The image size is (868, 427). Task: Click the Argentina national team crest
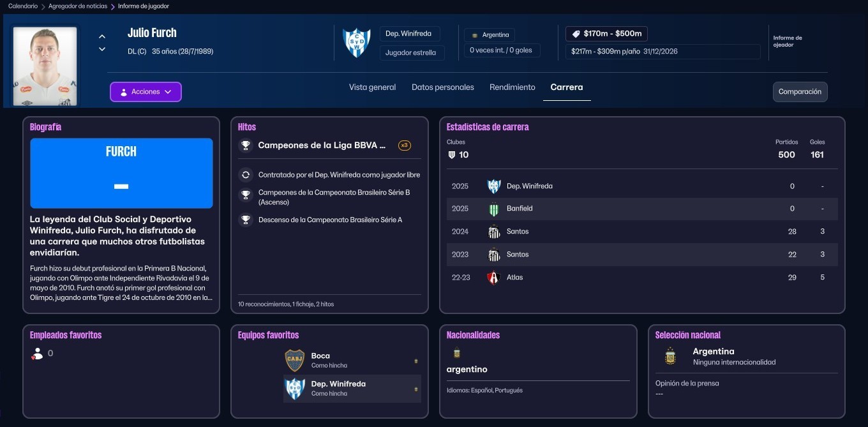click(x=670, y=356)
